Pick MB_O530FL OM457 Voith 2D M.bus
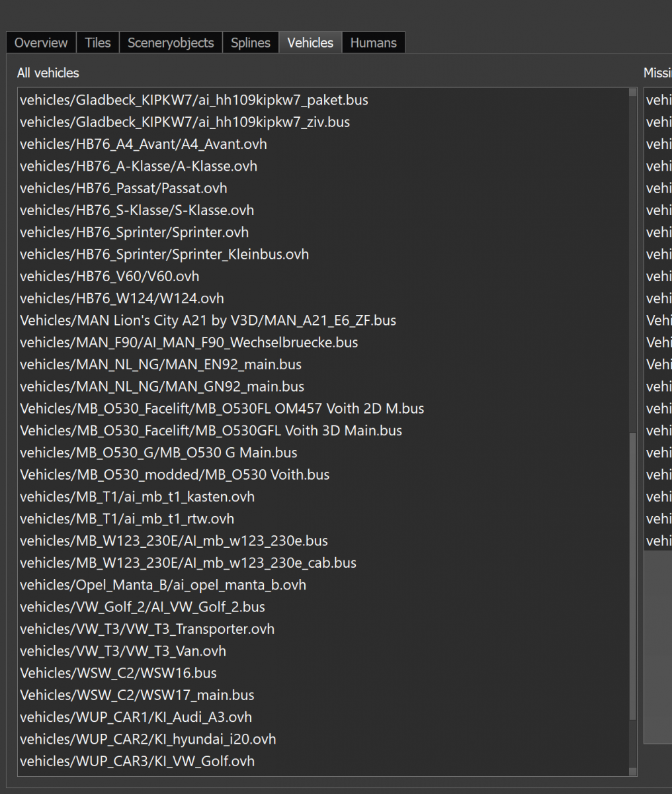672x794 pixels. click(222, 409)
